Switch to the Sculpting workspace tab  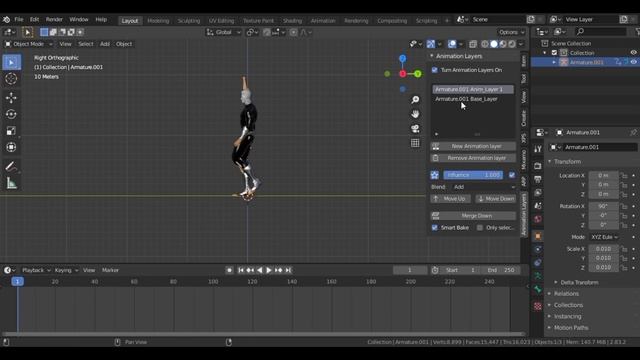click(189, 20)
